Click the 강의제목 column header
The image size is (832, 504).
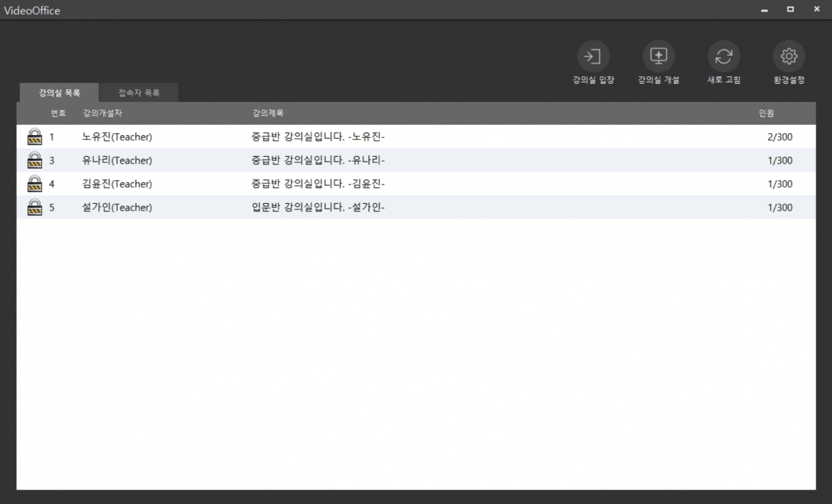click(x=268, y=113)
